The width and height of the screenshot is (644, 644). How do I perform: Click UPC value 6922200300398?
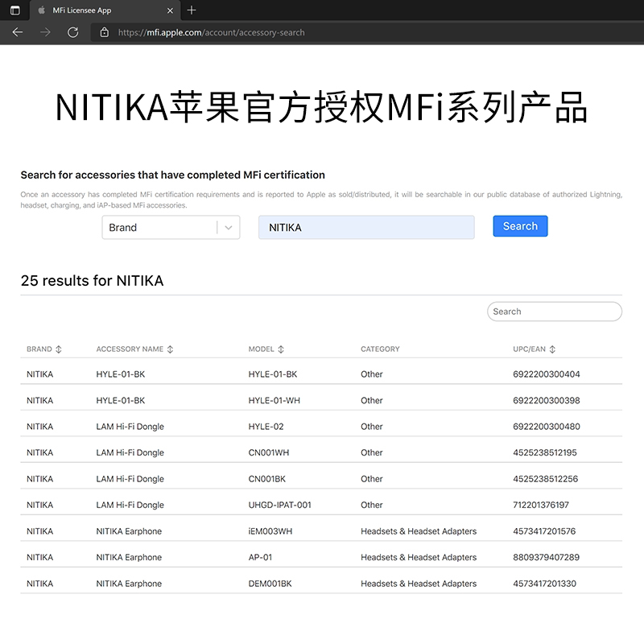[547, 400]
